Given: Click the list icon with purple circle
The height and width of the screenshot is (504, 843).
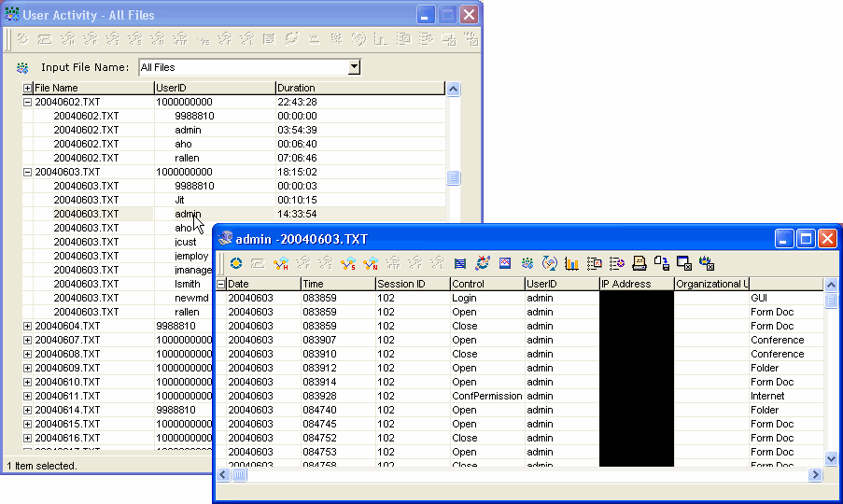Looking at the screenshot, I should click(617, 263).
